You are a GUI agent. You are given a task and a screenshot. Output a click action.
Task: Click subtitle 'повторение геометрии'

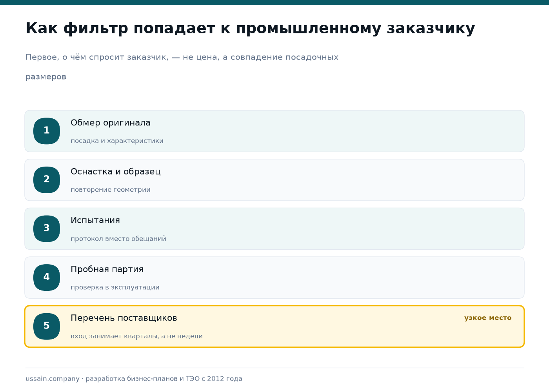[x=111, y=190]
